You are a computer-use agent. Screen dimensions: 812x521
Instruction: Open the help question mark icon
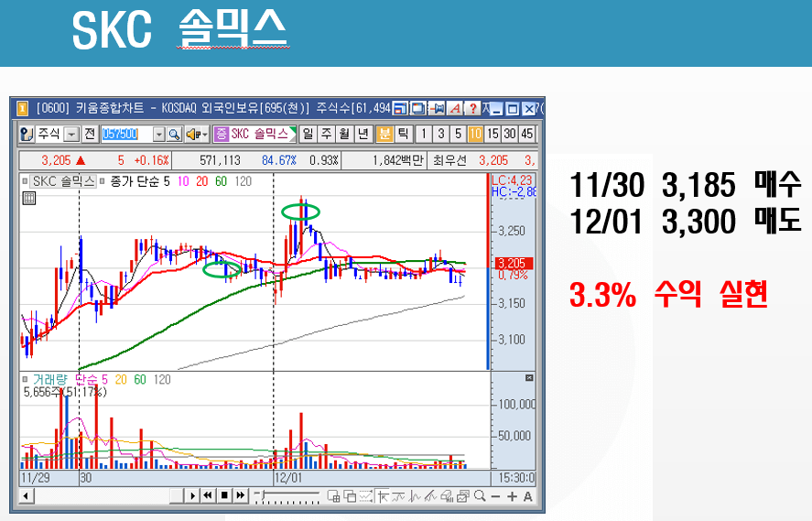tap(472, 108)
